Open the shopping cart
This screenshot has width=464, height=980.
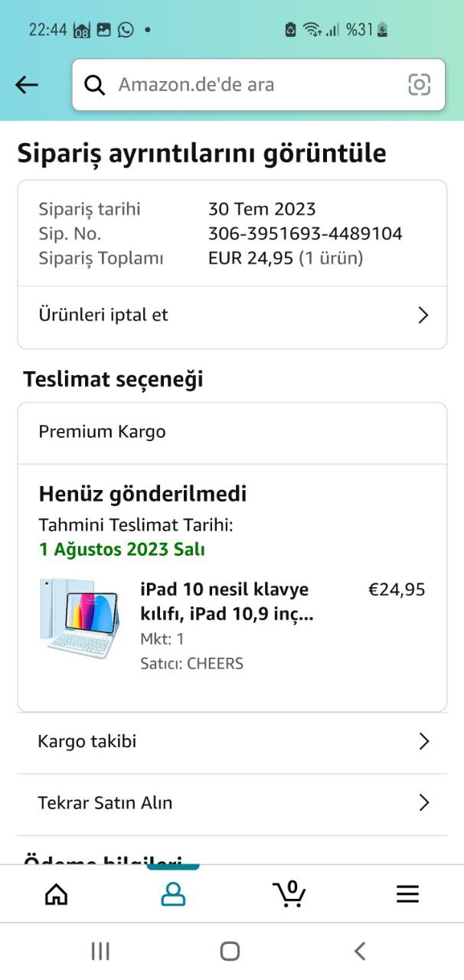click(289, 893)
